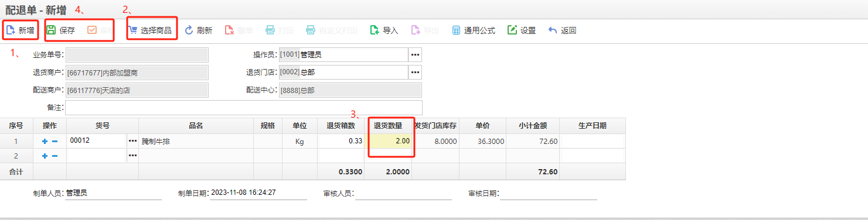
Task: Click into the 备注 remarks field
Action: [x=243, y=108]
